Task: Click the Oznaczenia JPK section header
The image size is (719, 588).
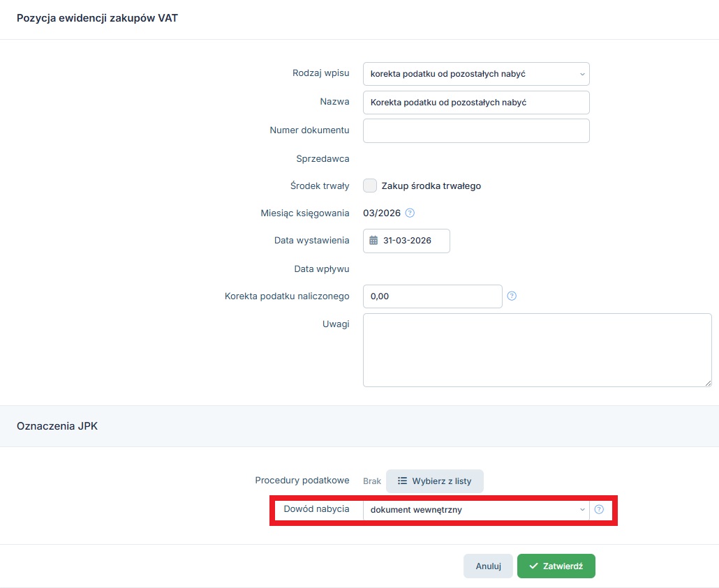Action: [57, 425]
